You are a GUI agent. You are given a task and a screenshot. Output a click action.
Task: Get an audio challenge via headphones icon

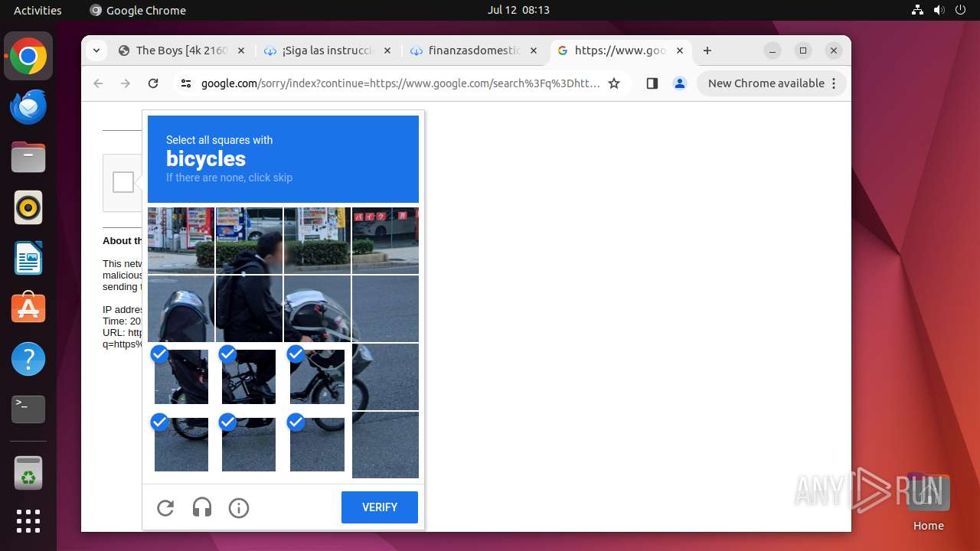(202, 507)
